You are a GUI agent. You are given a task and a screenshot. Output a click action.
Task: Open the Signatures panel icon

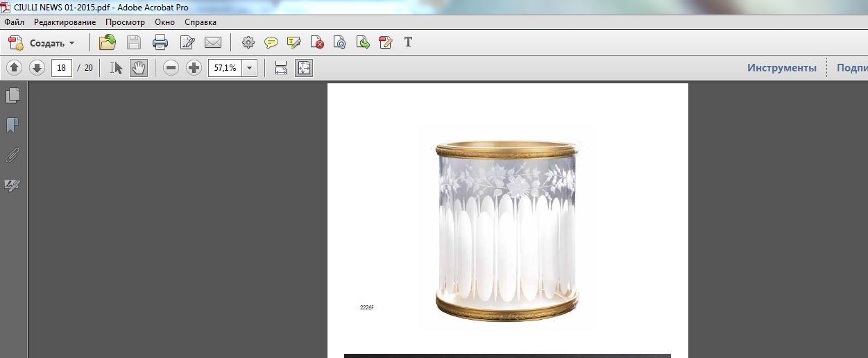pos(12,185)
